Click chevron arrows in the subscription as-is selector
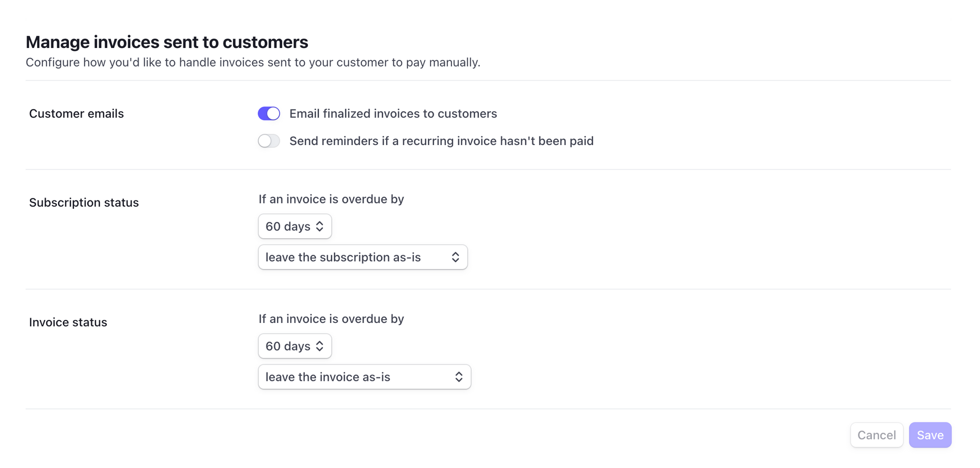980x468 pixels. (455, 257)
